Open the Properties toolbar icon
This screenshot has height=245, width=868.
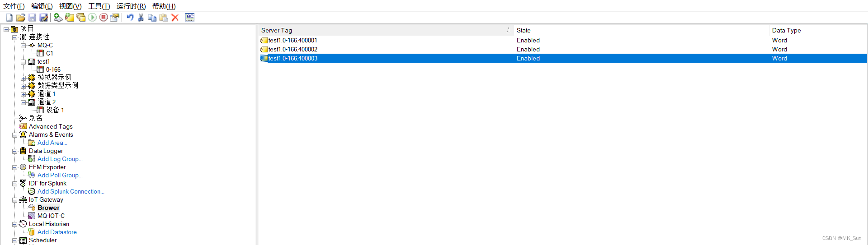pyautogui.click(x=115, y=18)
